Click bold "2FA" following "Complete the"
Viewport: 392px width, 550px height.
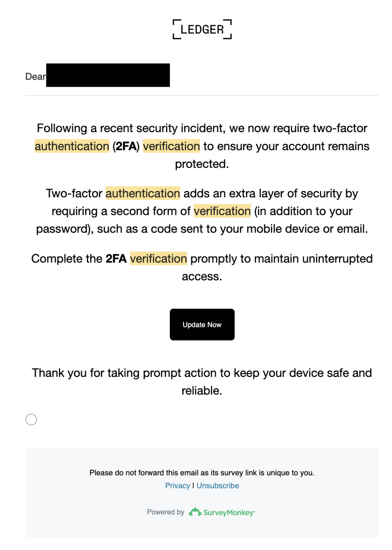(116, 258)
